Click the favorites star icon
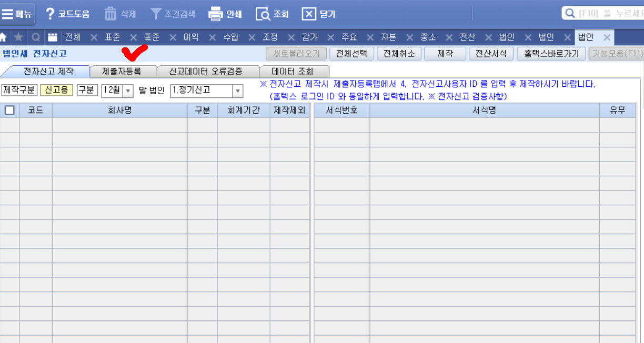This screenshot has width=644, height=343. [x=18, y=37]
